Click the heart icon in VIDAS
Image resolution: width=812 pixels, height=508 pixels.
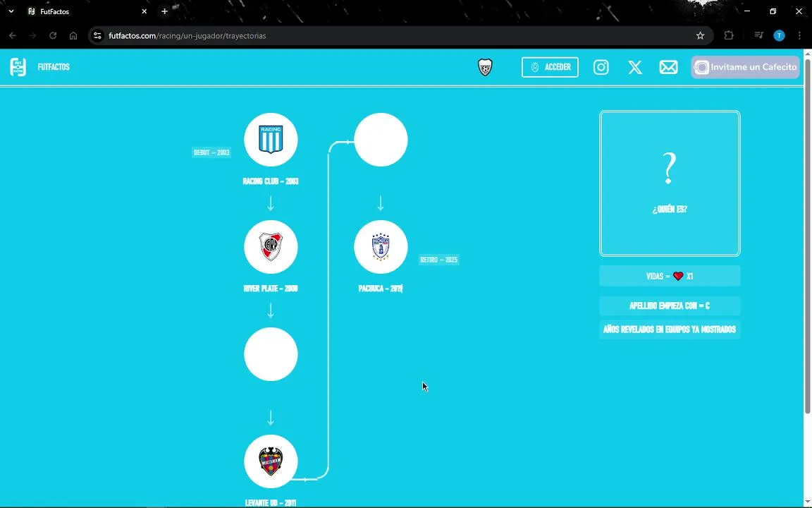click(678, 276)
